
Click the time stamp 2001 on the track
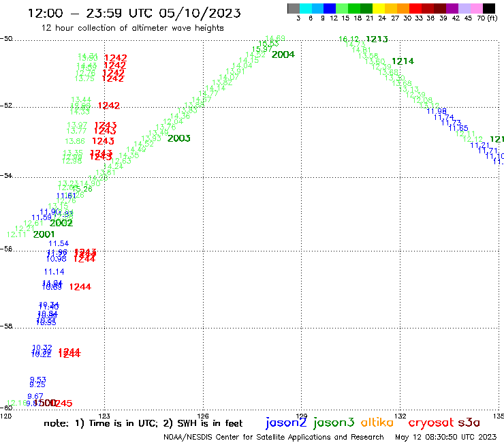coord(44,234)
